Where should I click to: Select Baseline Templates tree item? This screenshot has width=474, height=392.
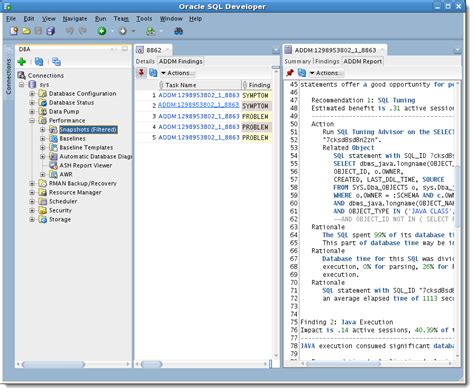[x=86, y=147]
